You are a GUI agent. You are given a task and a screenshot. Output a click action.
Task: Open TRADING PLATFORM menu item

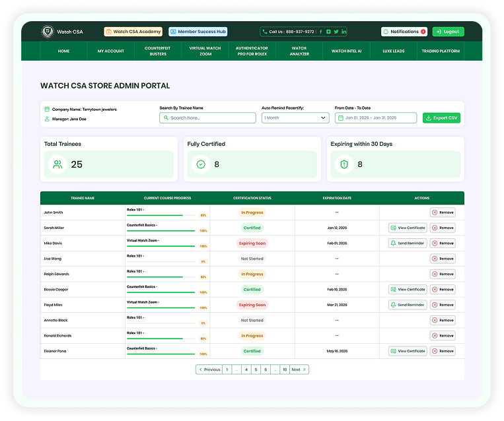click(x=441, y=51)
